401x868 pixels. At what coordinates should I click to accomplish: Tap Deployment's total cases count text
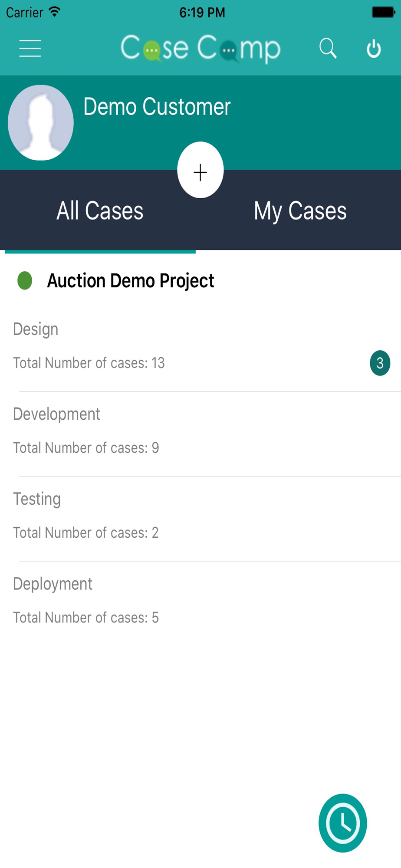tap(86, 618)
